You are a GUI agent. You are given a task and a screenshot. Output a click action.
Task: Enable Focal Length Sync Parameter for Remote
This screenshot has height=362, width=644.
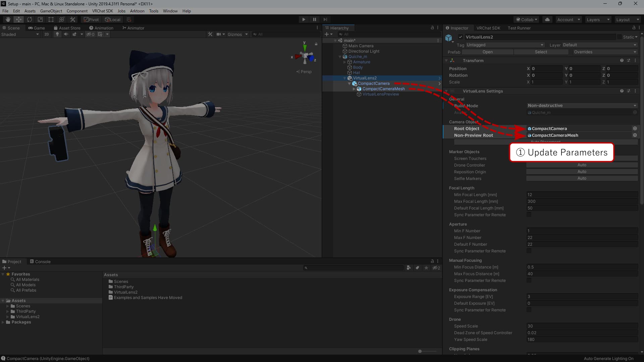pyautogui.click(x=529, y=215)
